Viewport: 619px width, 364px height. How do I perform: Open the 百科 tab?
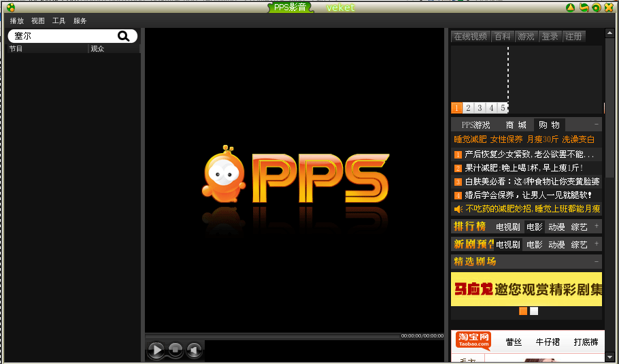pos(503,36)
